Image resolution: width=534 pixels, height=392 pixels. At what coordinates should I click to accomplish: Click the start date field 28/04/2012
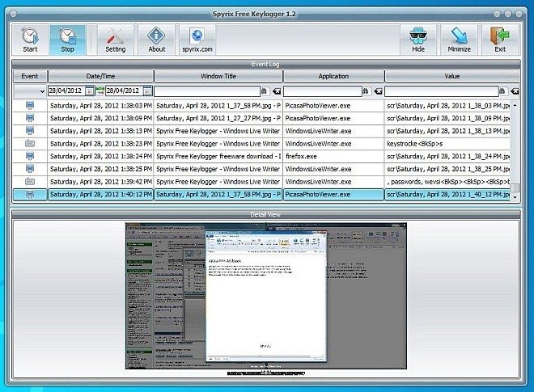[66, 91]
